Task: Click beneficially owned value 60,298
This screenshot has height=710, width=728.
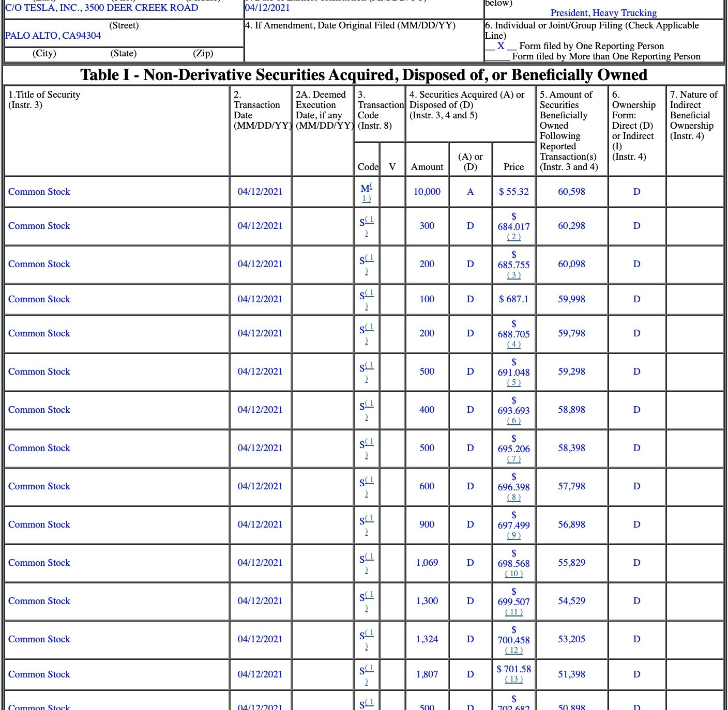Action: pyautogui.click(x=571, y=226)
